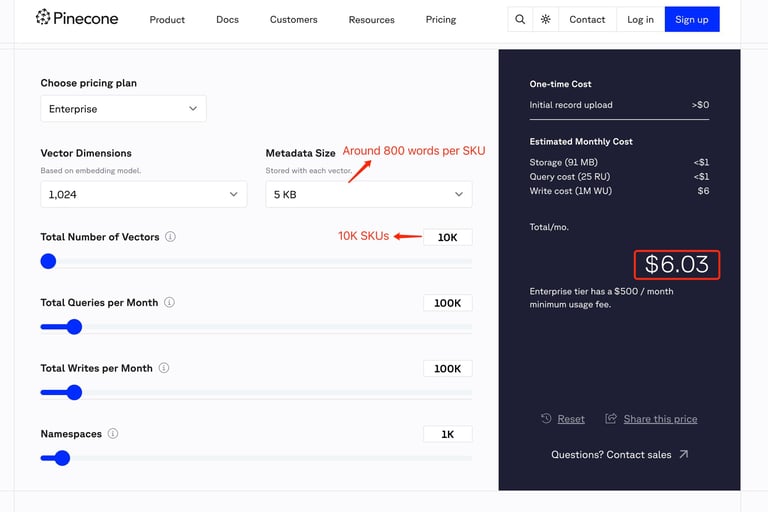Click the Share this price icon
The width and height of the screenshot is (768, 512).
tap(611, 418)
